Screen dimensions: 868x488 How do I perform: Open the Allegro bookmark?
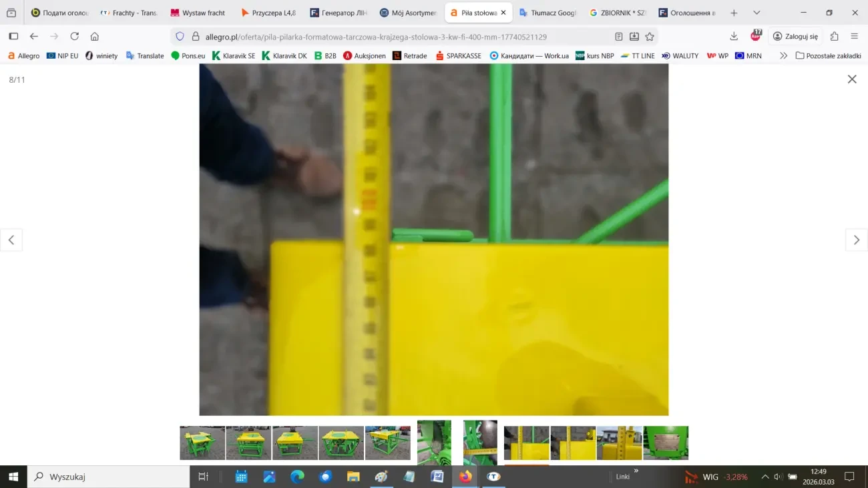pyautogui.click(x=23, y=56)
